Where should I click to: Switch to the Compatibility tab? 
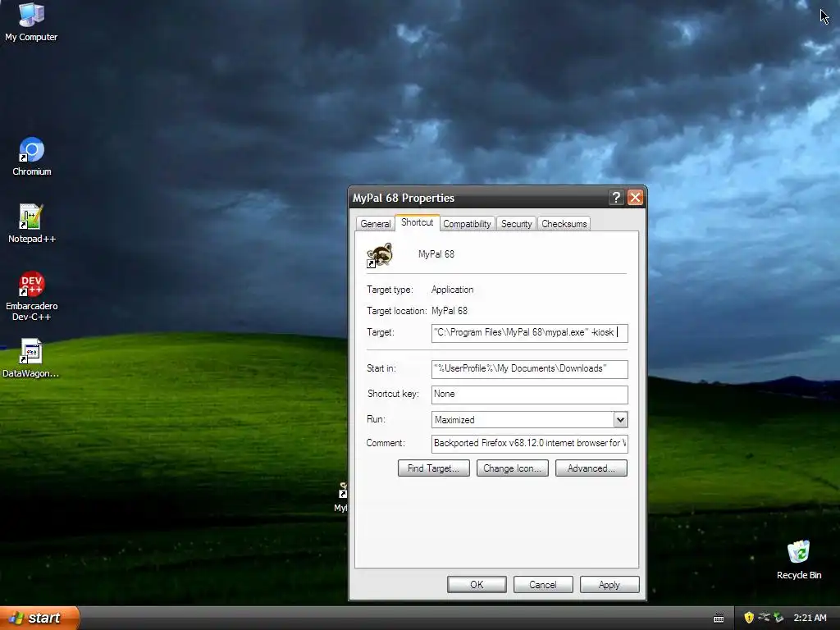pyautogui.click(x=467, y=224)
